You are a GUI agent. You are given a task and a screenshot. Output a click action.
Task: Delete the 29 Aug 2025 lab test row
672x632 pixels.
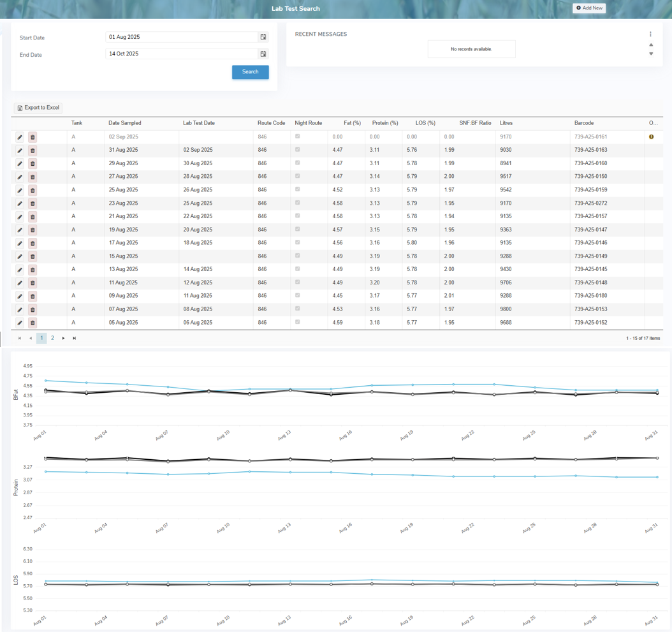click(x=33, y=164)
